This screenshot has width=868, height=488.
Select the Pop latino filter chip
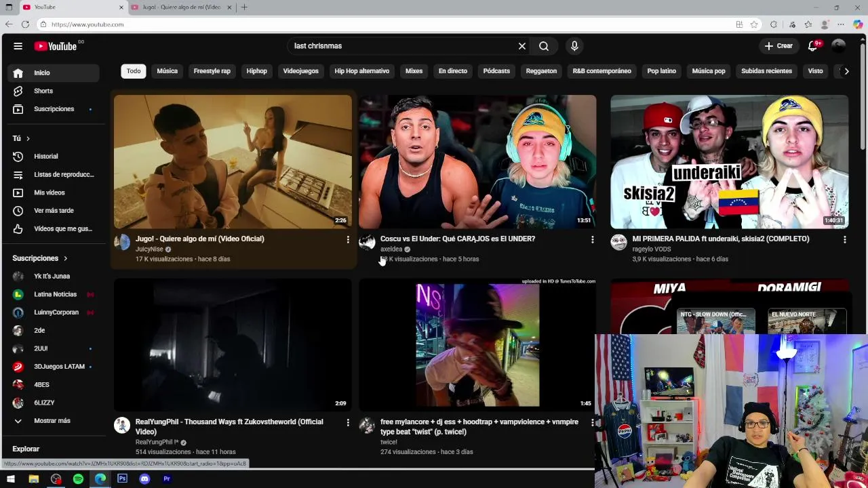point(661,71)
